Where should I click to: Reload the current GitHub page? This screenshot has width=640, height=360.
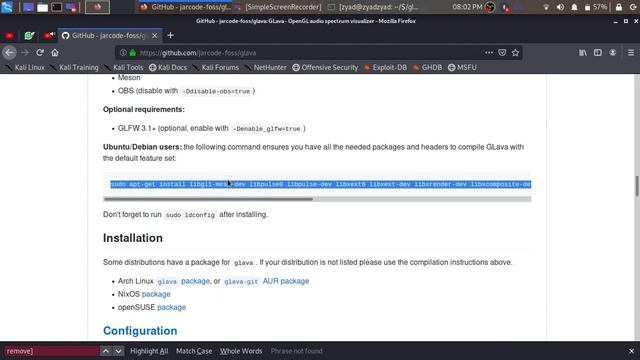pos(40,53)
